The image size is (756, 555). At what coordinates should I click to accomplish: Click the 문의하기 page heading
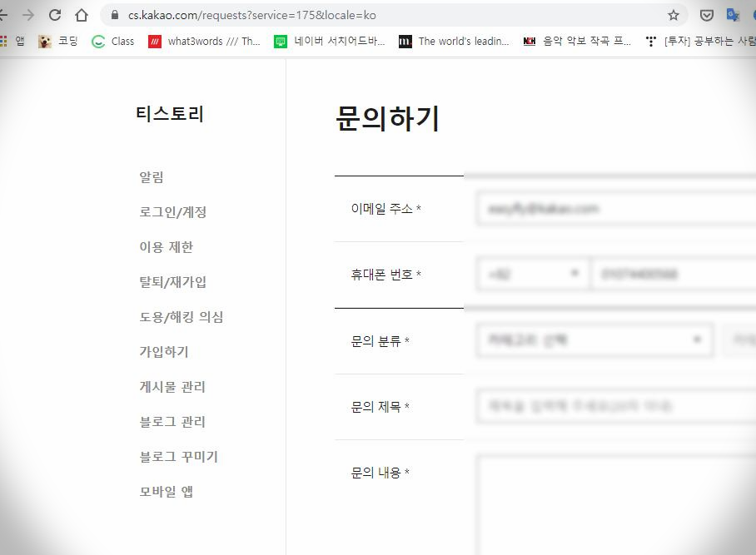(387, 118)
